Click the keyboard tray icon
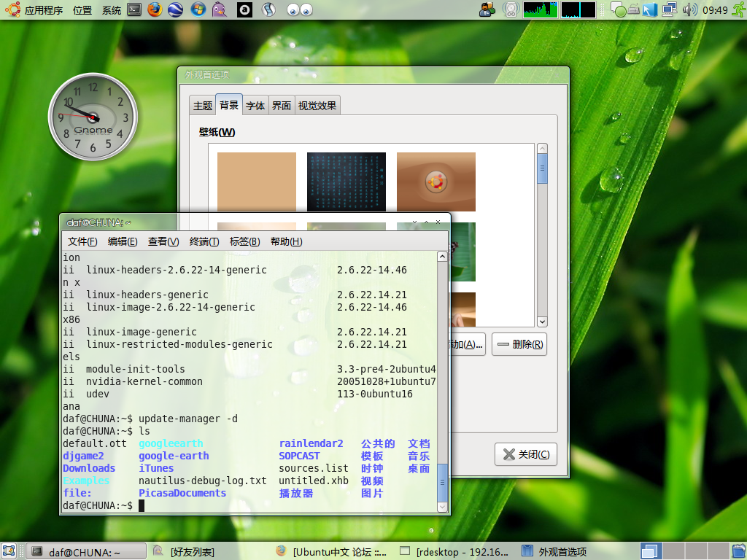Image resolution: width=747 pixels, height=560 pixels. pos(634,9)
